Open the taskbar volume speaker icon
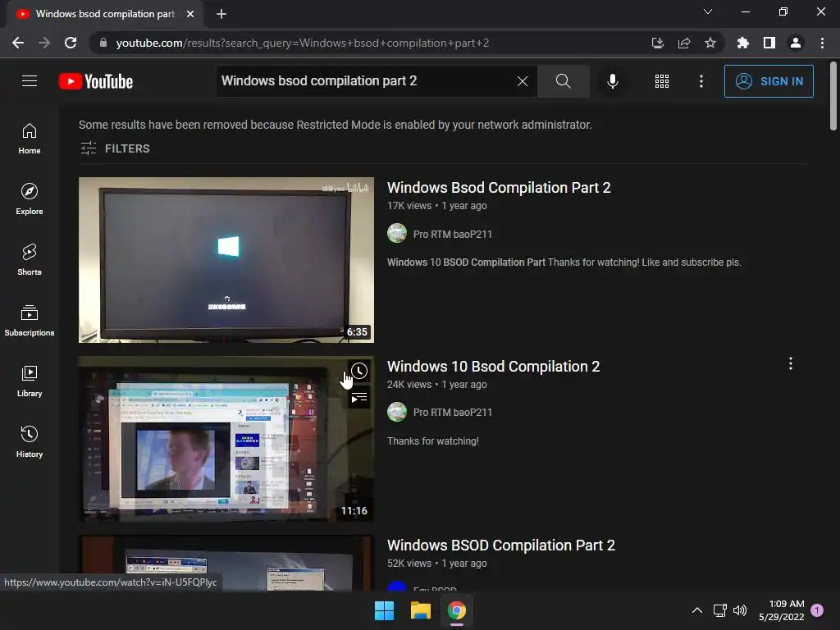Screen dimensions: 840x630 [740, 610]
